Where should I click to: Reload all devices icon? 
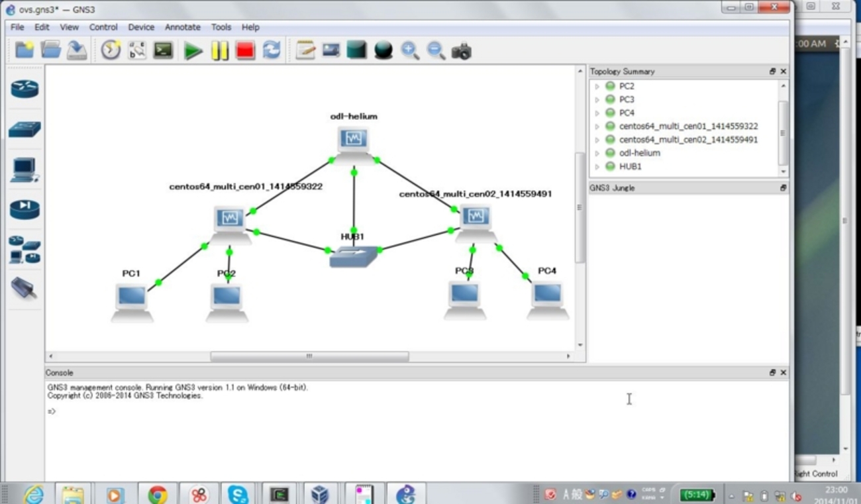[271, 50]
